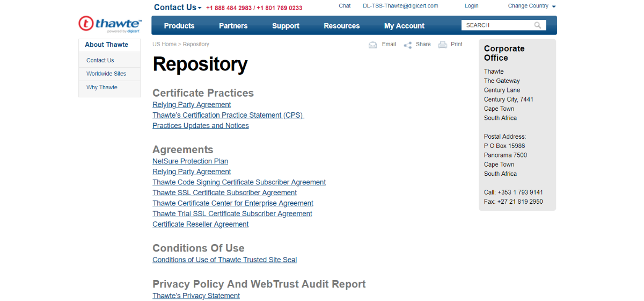Expand the Contact Us dropdown arrow

pos(200,8)
